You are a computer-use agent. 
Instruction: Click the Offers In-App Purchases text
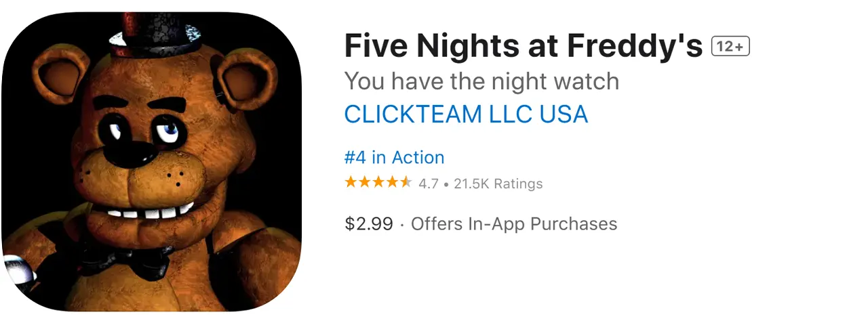point(514,224)
